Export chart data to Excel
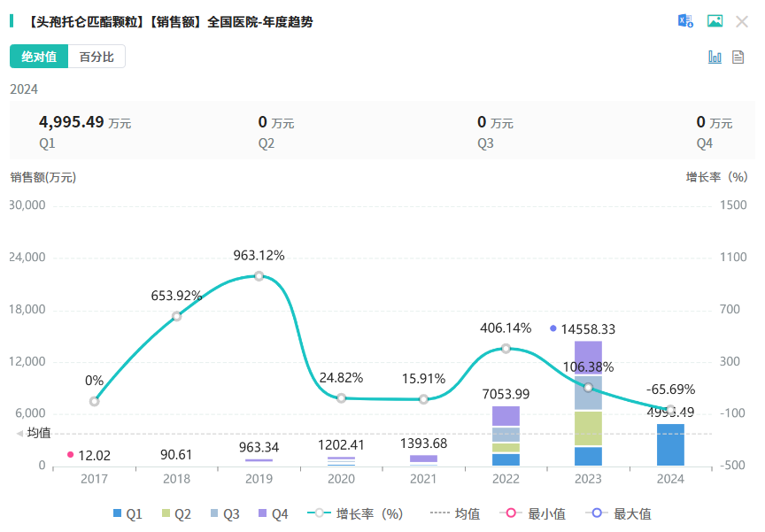This screenshot has width=765, height=532. point(685,21)
